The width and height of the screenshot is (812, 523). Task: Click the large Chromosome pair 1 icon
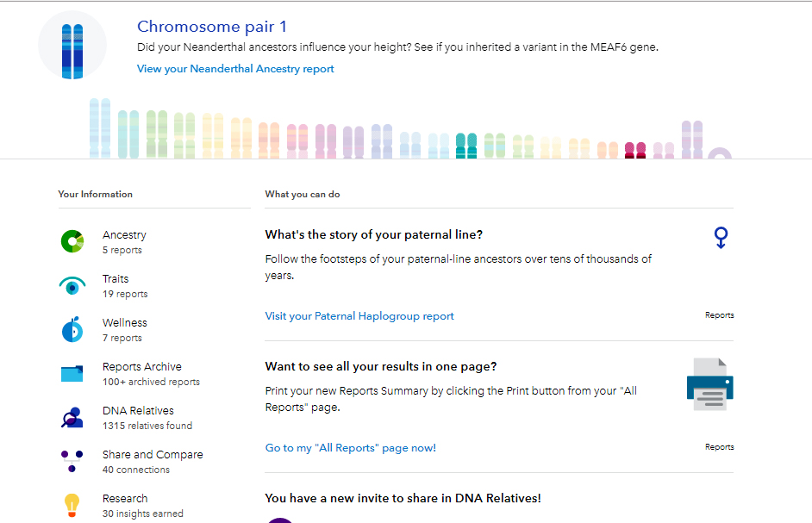pos(72,46)
